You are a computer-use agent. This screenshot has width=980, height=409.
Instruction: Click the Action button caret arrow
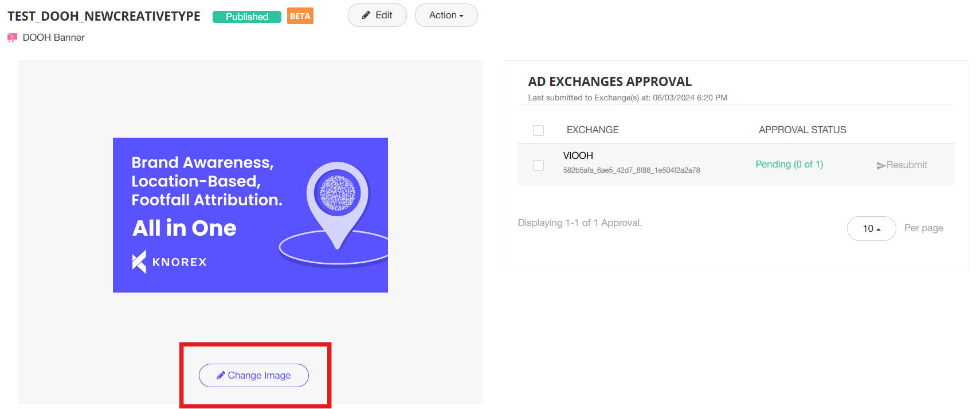coord(461,16)
